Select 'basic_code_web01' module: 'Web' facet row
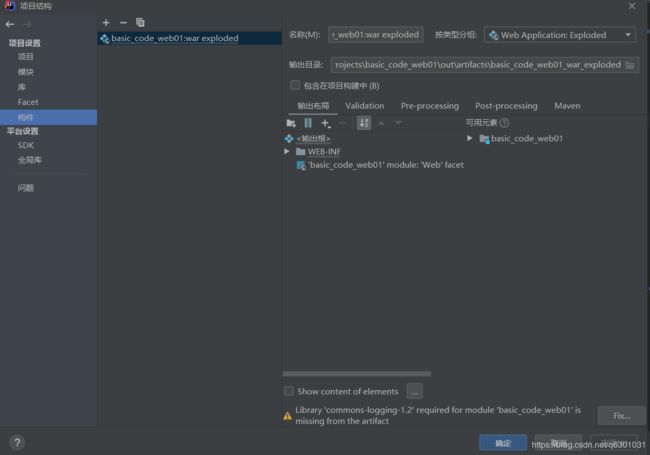 click(380, 165)
